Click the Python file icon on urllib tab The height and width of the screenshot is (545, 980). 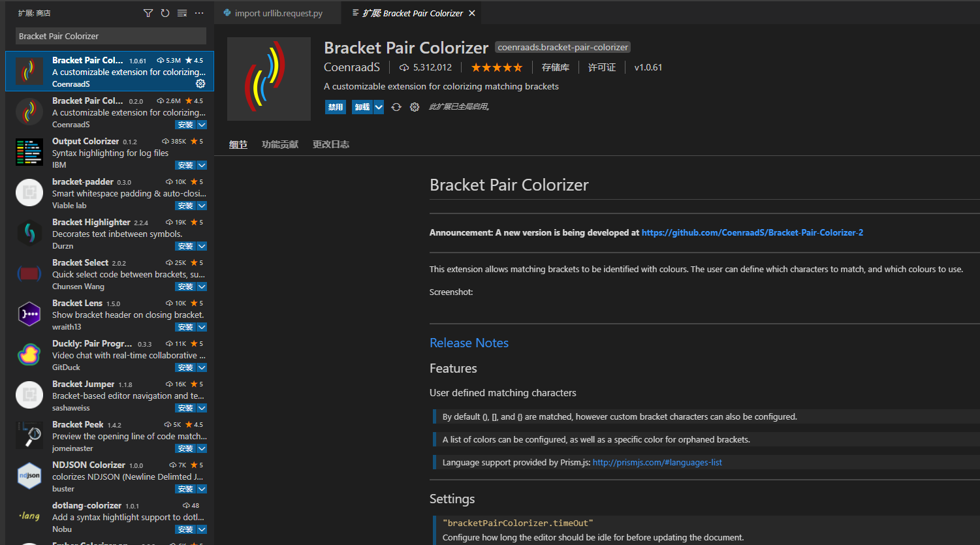pyautogui.click(x=227, y=13)
